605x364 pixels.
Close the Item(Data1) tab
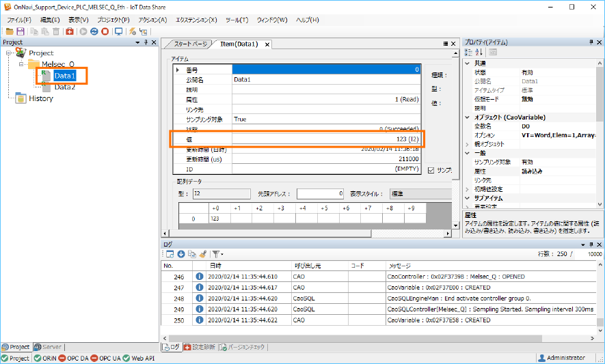point(267,44)
